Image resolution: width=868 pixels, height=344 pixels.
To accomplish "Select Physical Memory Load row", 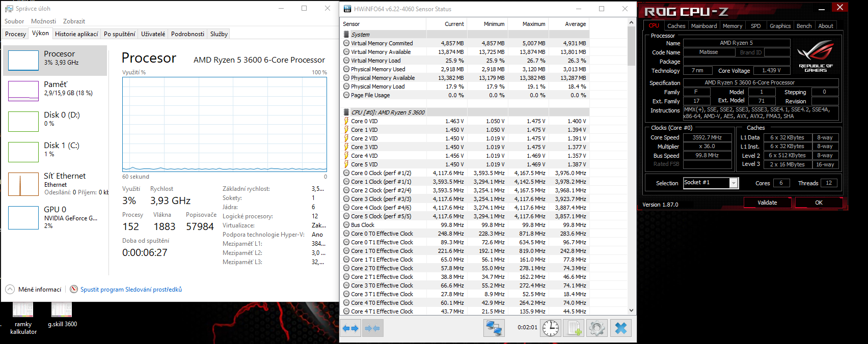I will (x=465, y=87).
